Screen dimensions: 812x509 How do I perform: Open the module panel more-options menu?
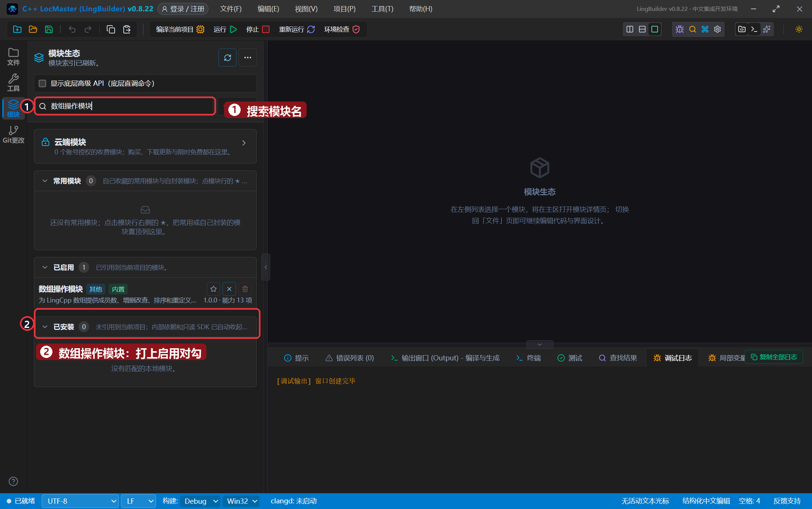click(248, 58)
